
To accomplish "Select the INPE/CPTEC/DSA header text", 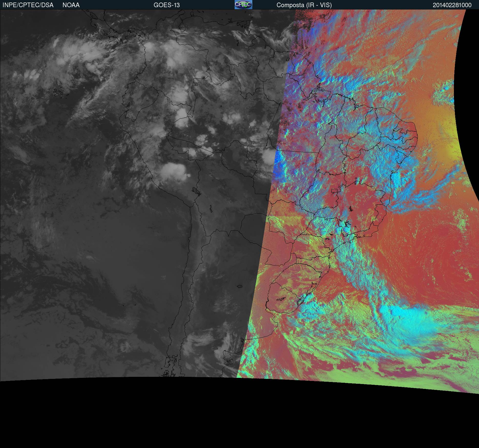I will point(28,5).
